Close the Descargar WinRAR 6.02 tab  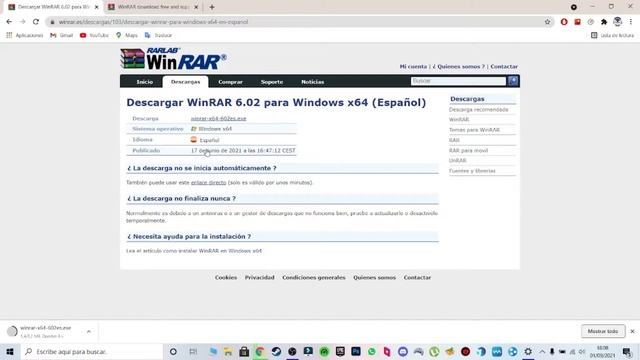(97, 7)
